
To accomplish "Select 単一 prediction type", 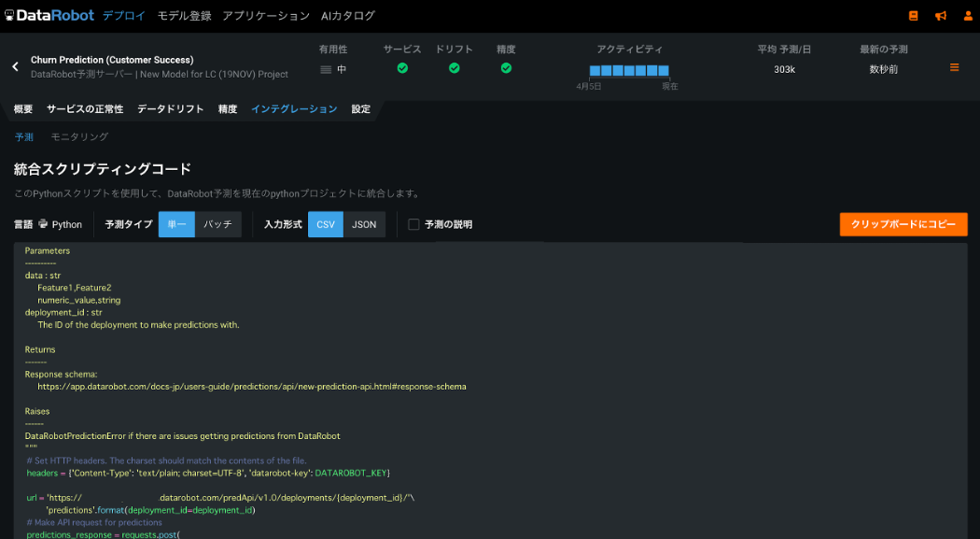I will pyautogui.click(x=177, y=224).
